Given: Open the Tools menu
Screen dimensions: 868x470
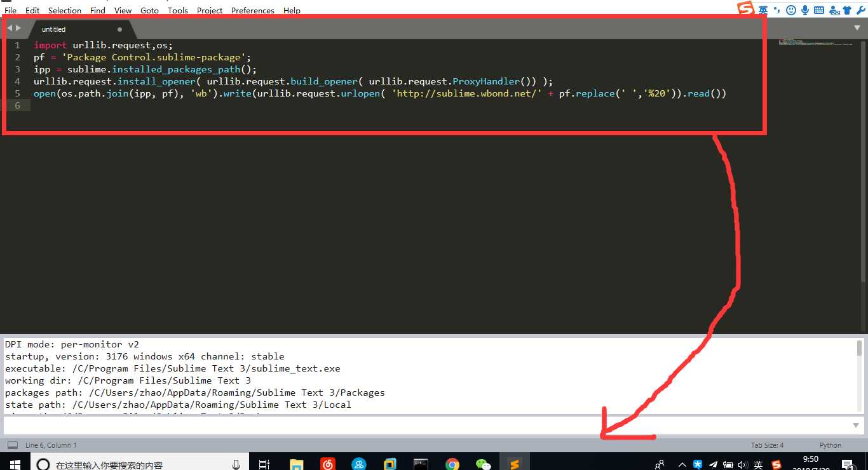Looking at the screenshot, I should pyautogui.click(x=178, y=10).
